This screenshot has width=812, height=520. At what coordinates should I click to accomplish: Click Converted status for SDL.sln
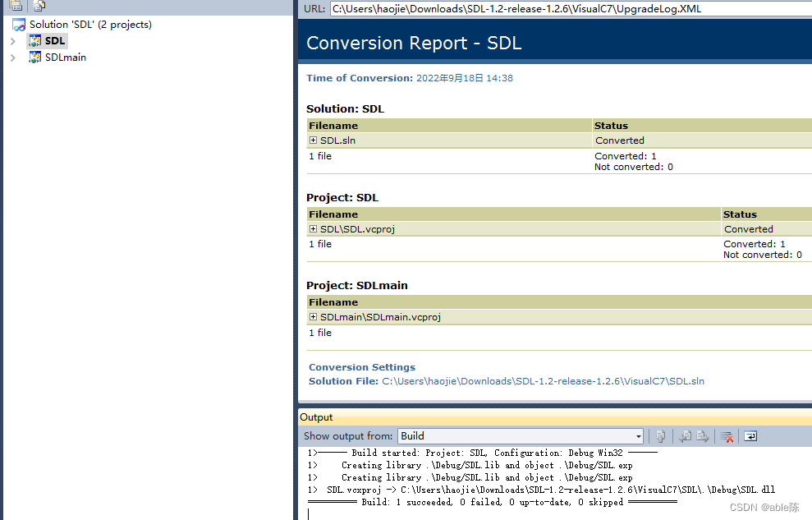pyautogui.click(x=620, y=140)
